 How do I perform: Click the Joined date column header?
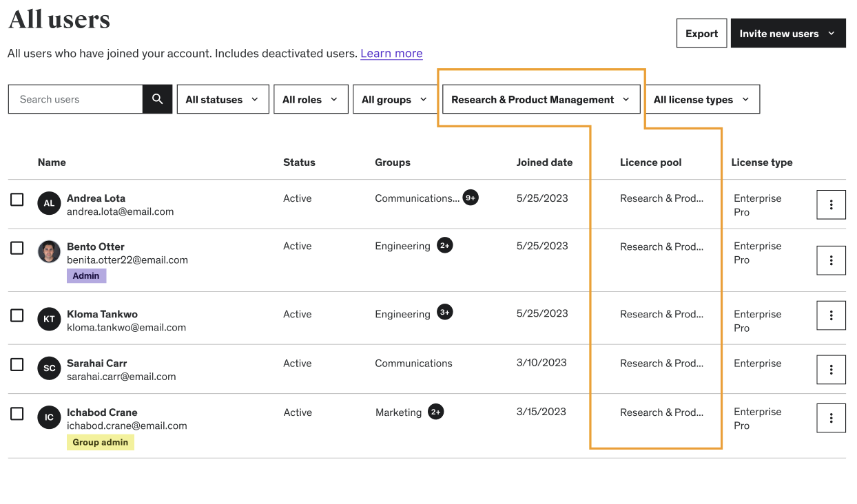pyautogui.click(x=544, y=162)
